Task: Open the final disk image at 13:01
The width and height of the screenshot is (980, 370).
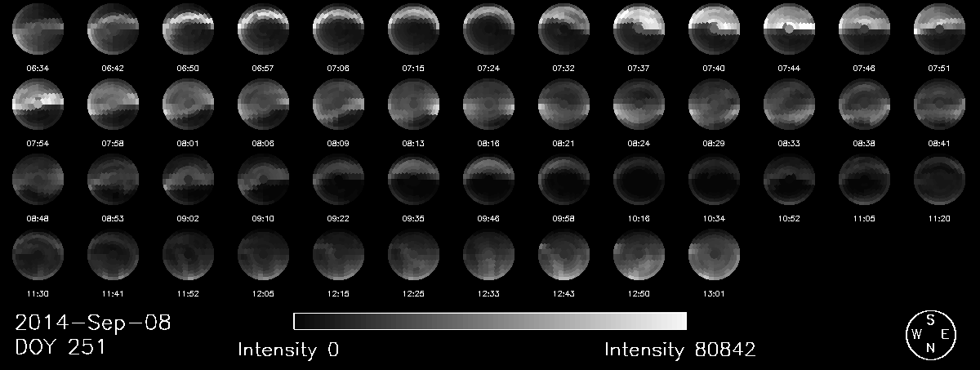Action: 714,256
